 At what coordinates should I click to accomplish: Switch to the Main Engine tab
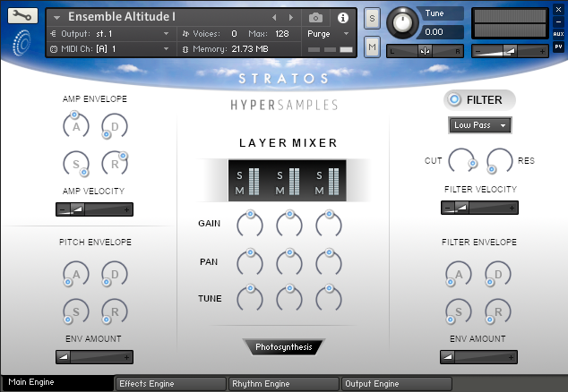pyautogui.click(x=58, y=383)
